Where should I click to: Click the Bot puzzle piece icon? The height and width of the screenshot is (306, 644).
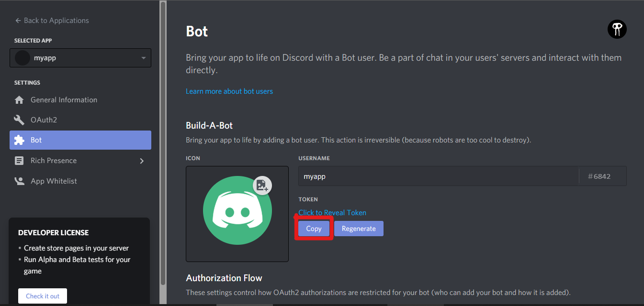click(x=19, y=140)
